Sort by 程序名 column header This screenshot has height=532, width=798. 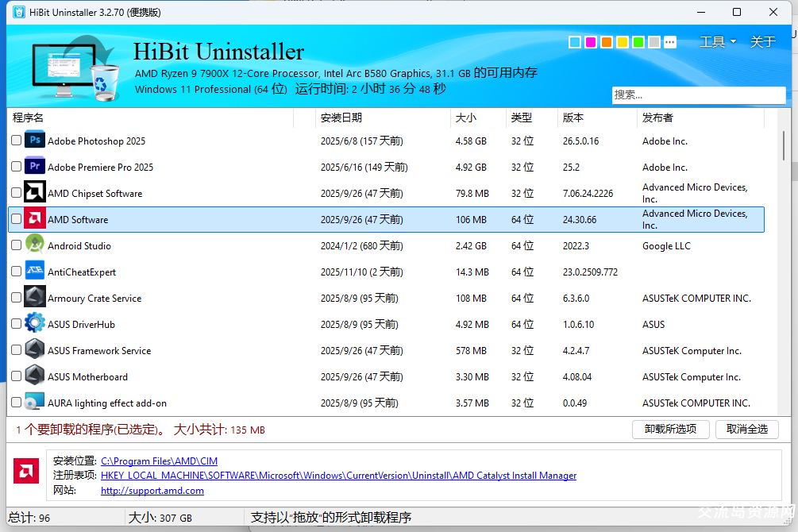click(x=151, y=118)
